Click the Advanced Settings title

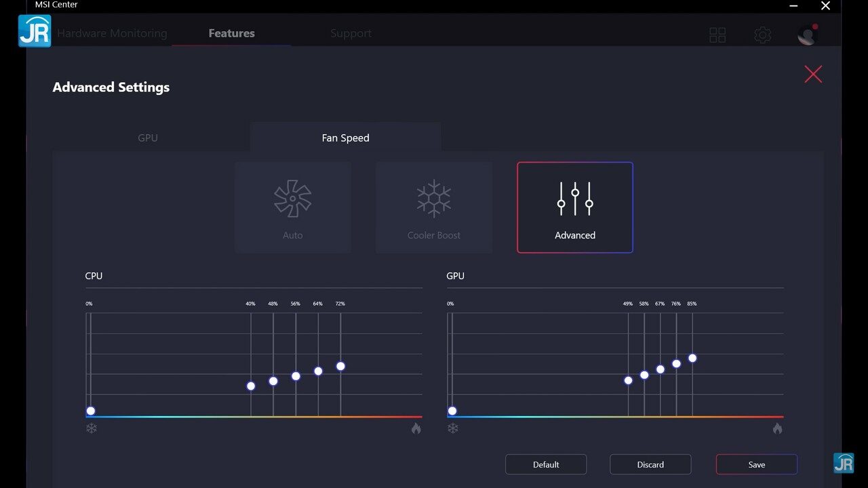pos(111,87)
